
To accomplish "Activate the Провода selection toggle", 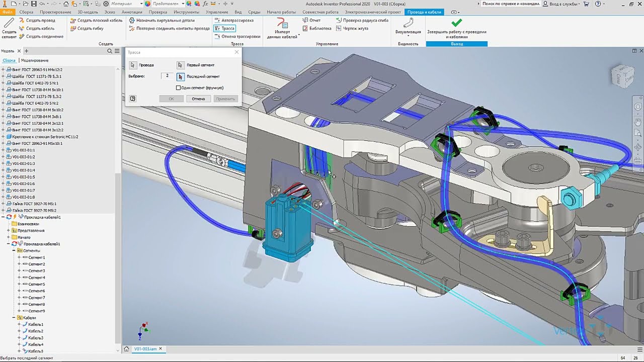I will pyautogui.click(x=133, y=65).
